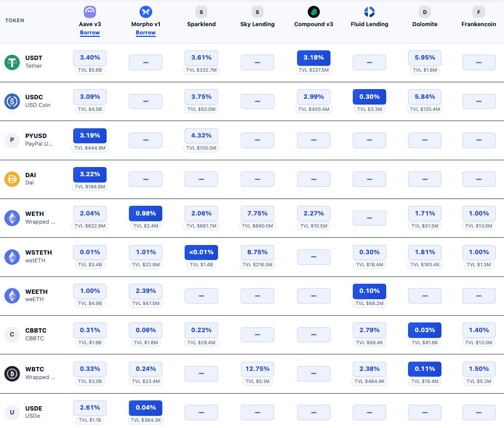Viewport: 504px width, 428px height.
Task: Click the WSTETH token icon
Action: (x=12, y=257)
